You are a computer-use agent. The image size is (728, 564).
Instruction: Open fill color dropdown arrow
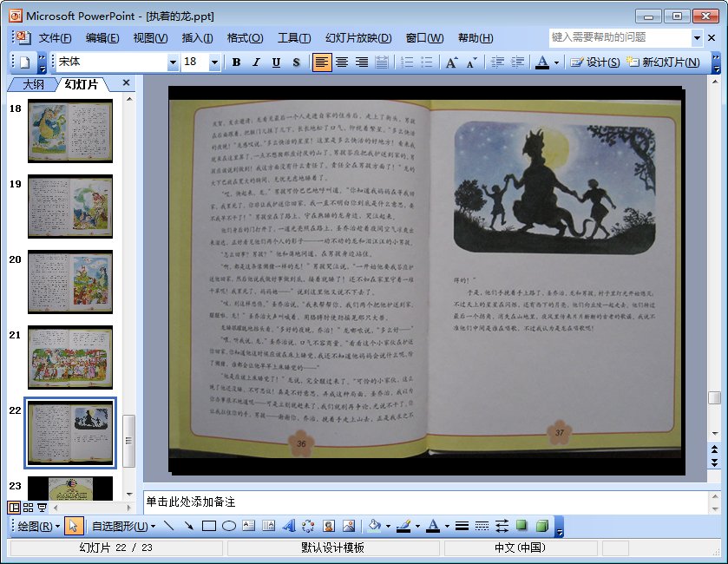(x=388, y=526)
